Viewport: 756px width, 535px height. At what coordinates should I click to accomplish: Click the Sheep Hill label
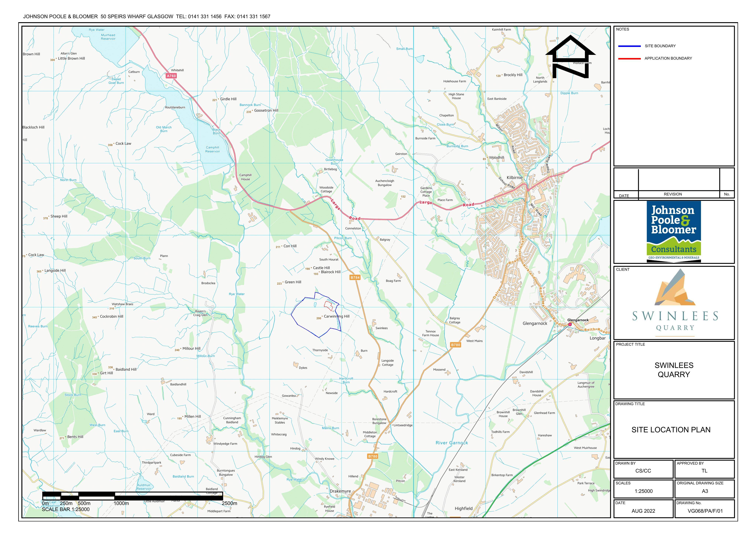coord(59,216)
